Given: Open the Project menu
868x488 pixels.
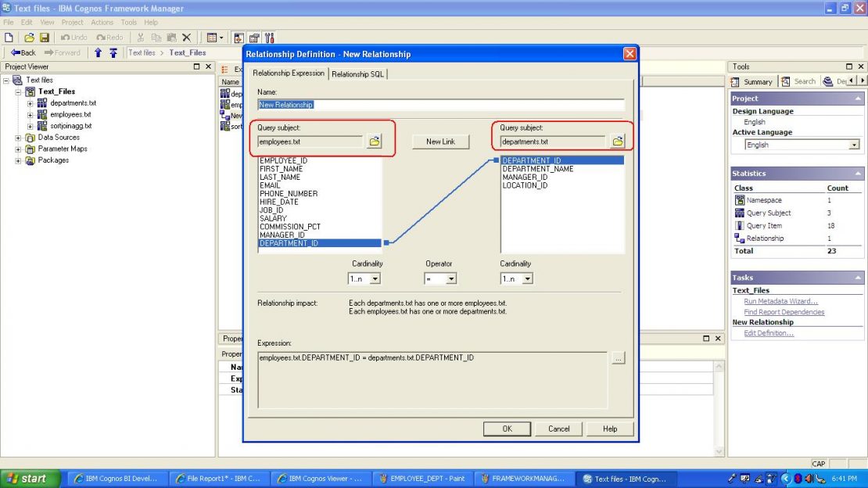Looking at the screenshot, I should pos(72,22).
